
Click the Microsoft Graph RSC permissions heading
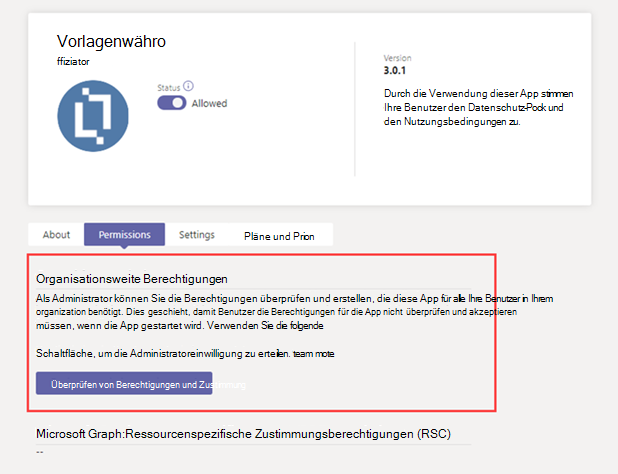coord(243,433)
